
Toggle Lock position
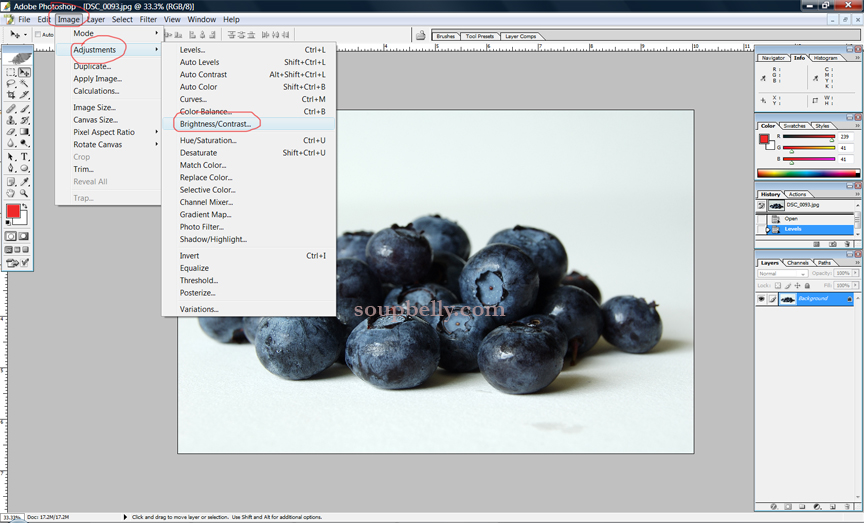797,285
